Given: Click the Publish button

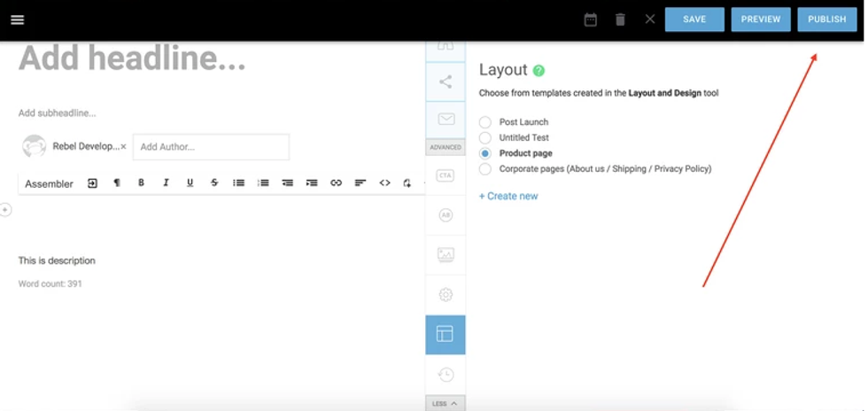Looking at the screenshot, I should tap(826, 19).
